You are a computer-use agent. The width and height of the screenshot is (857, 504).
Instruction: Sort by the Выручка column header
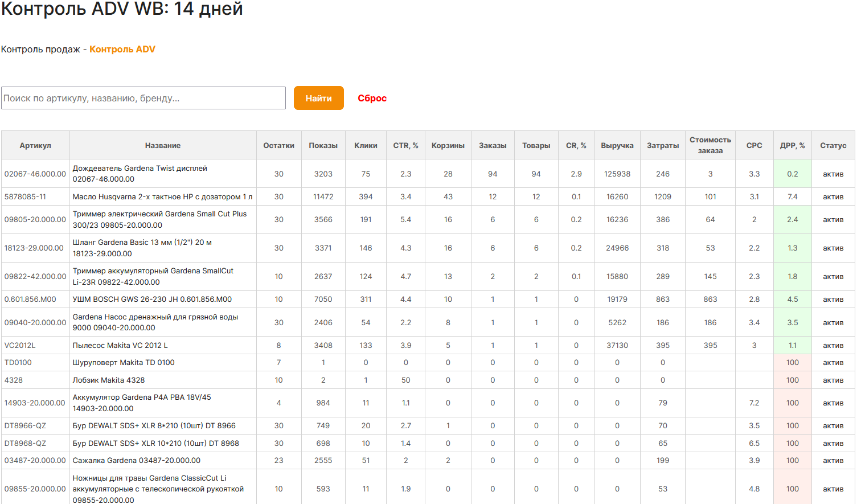[617, 145]
